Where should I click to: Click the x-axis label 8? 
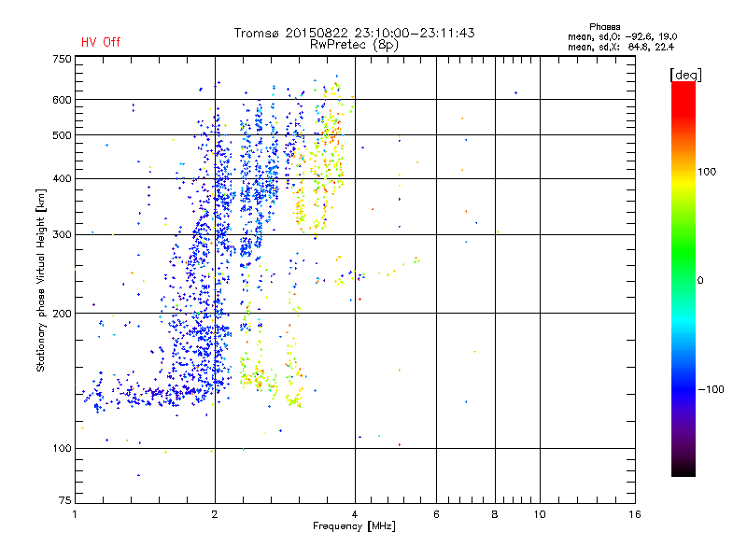[495, 514]
